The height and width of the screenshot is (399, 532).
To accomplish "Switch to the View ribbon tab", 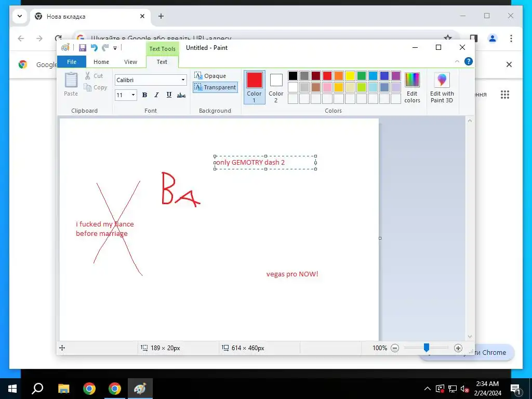I will (x=130, y=62).
